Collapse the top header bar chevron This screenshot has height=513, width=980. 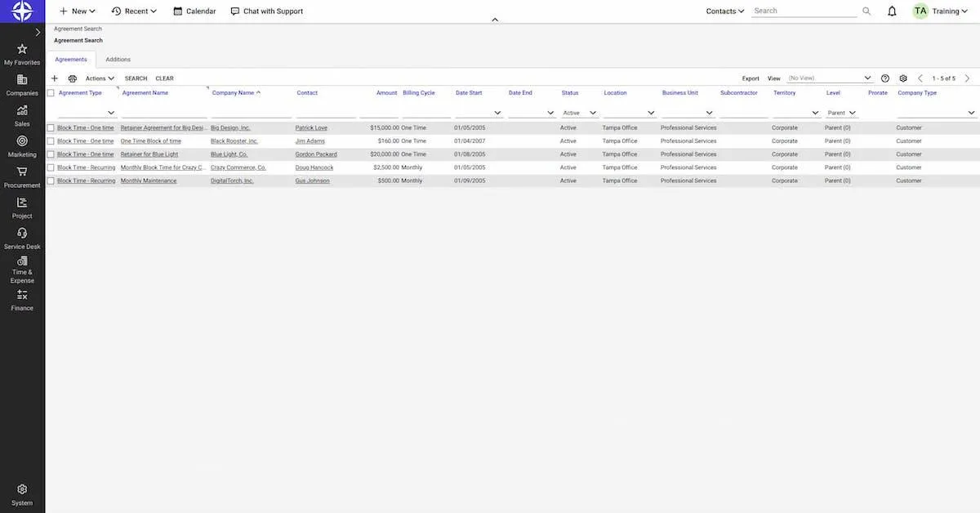(x=495, y=20)
